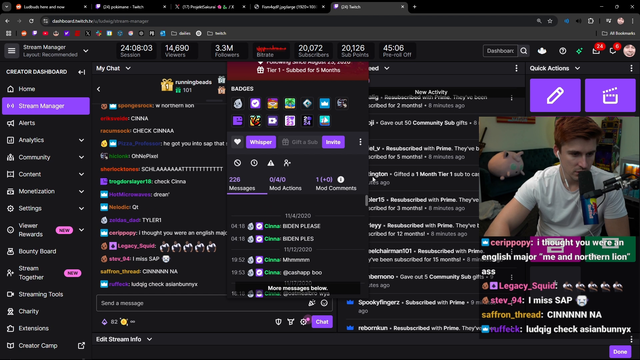
Task: Click More messages below banner
Action: (x=298, y=288)
